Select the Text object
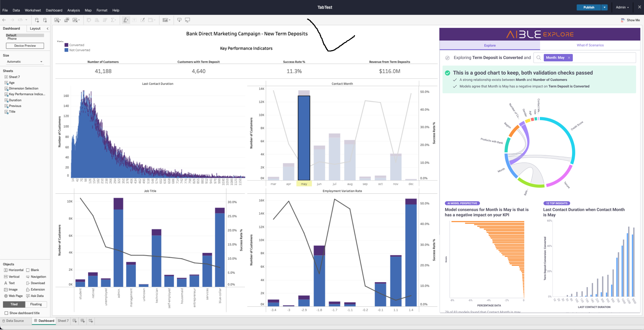Screen dimensions: 644x330 click(9, 283)
